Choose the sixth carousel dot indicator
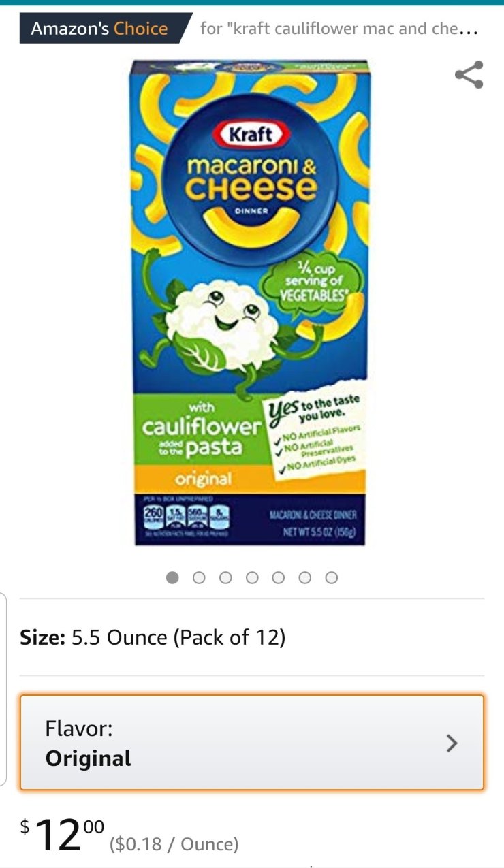504x868 pixels. [304, 577]
